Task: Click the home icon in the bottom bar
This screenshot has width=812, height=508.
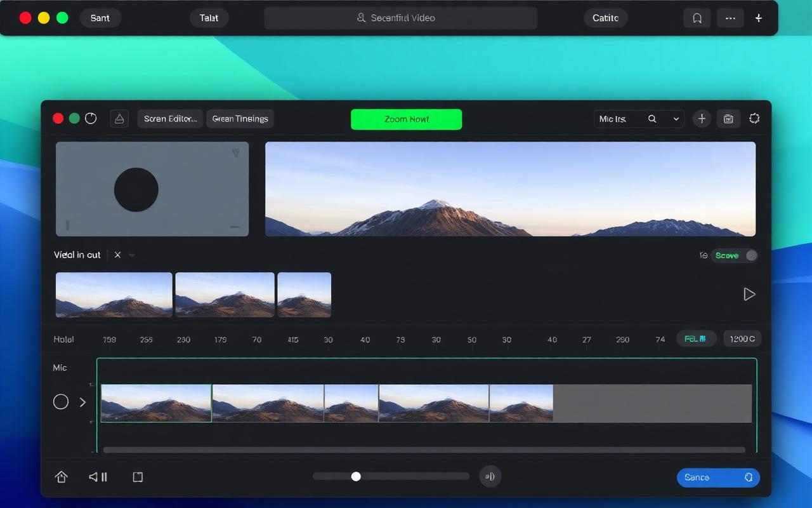Action: tap(62, 477)
